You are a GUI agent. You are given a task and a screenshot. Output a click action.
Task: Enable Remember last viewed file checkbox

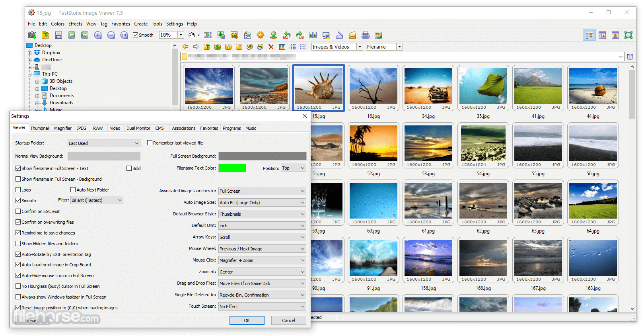[150, 143]
